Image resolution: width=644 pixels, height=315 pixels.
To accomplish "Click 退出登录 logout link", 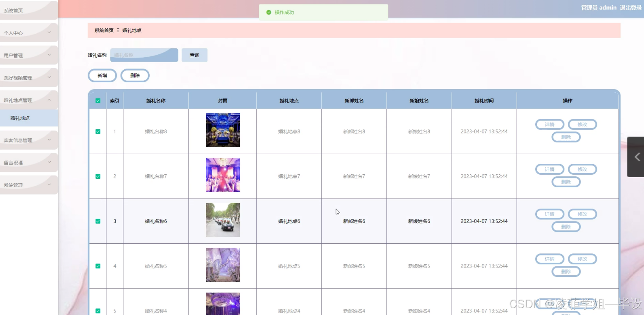I will tap(631, 8).
